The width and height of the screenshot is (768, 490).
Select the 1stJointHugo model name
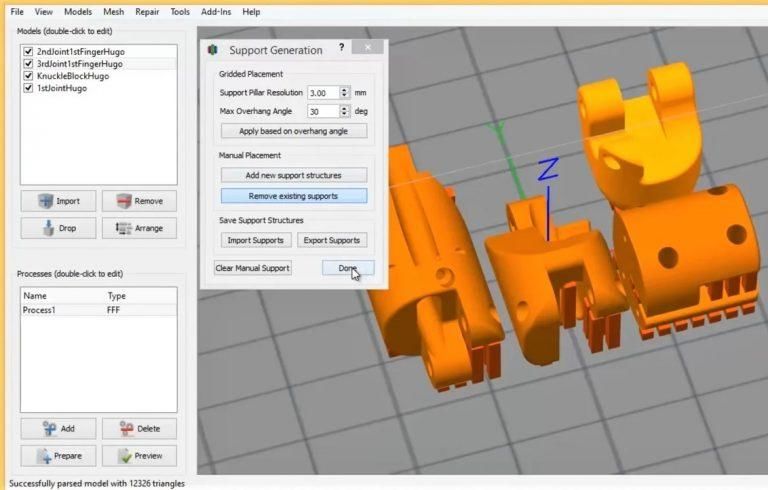click(x=62, y=88)
